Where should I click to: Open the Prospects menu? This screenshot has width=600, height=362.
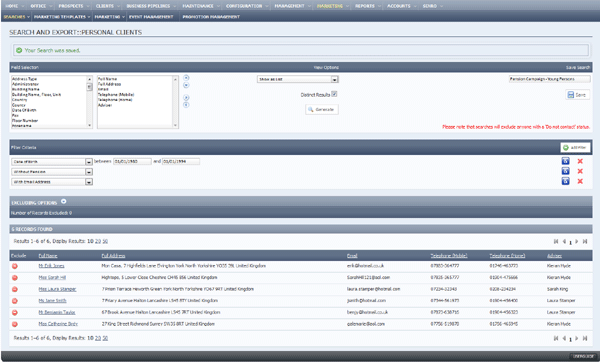(x=73, y=6)
